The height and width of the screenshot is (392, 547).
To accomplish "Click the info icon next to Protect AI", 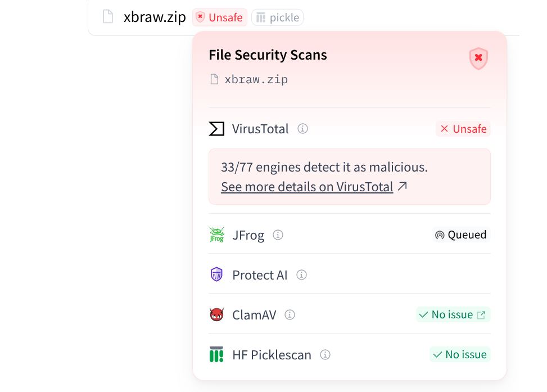I will pyautogui.click(x=301, y=275).
